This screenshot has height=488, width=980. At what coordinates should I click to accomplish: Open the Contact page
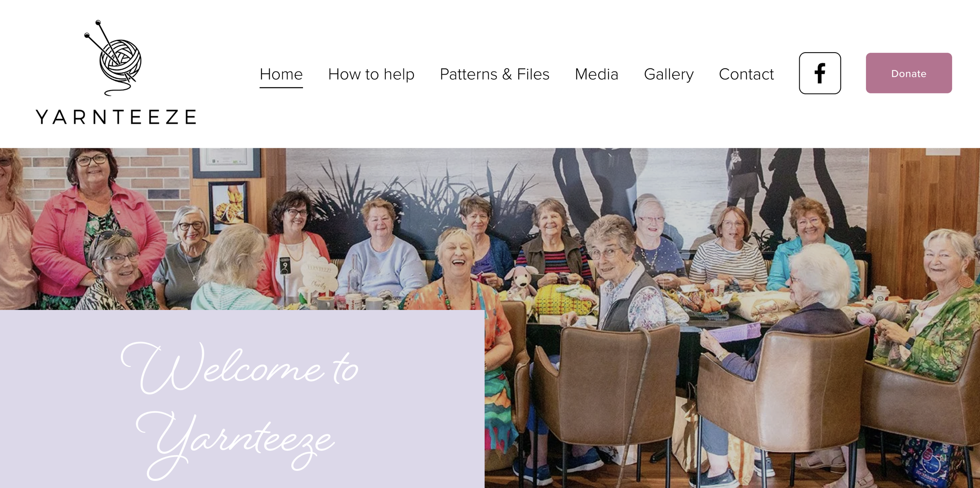point(746,74)
